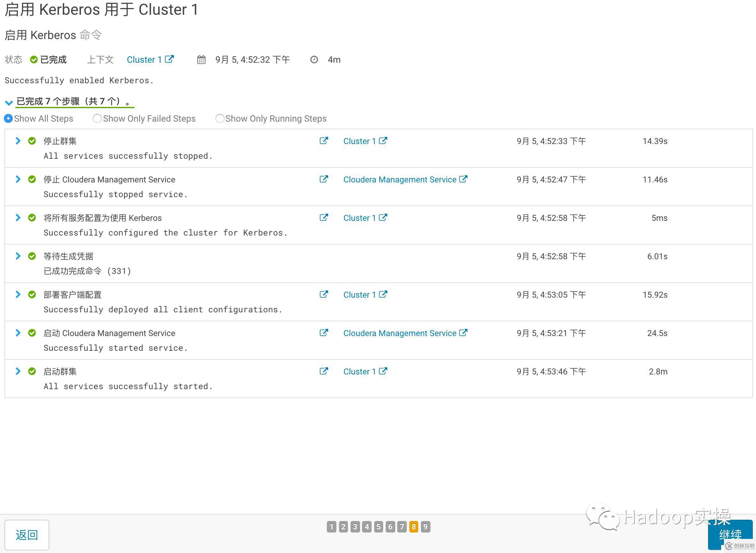Expand the 等待生成凭据 step details
This screenshot has width=756, height=553.
pyautogui.click(x=18, y=256)
